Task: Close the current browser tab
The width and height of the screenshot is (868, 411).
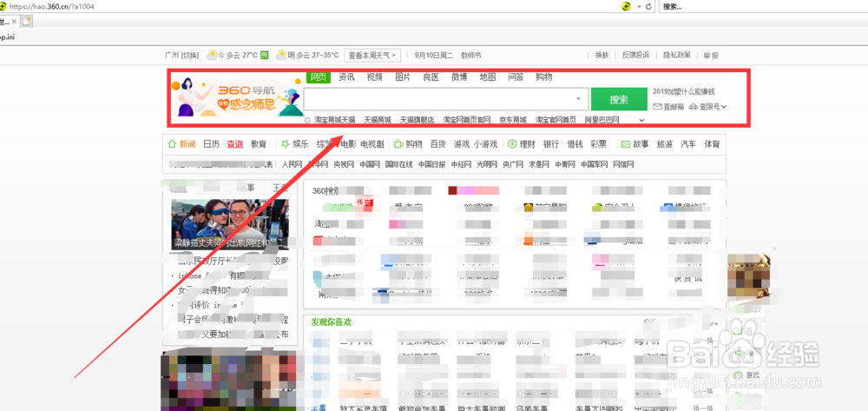Action: coord(14,21)
